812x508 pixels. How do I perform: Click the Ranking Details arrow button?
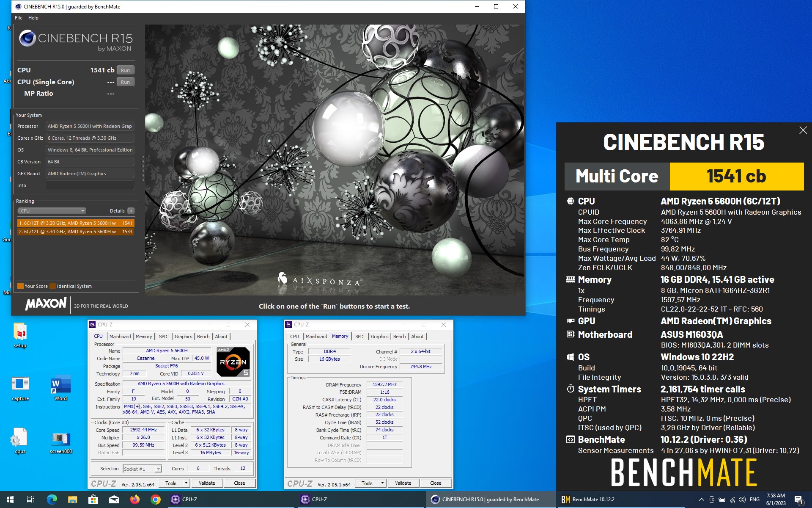pyautogui.click(x=131, y=211)
